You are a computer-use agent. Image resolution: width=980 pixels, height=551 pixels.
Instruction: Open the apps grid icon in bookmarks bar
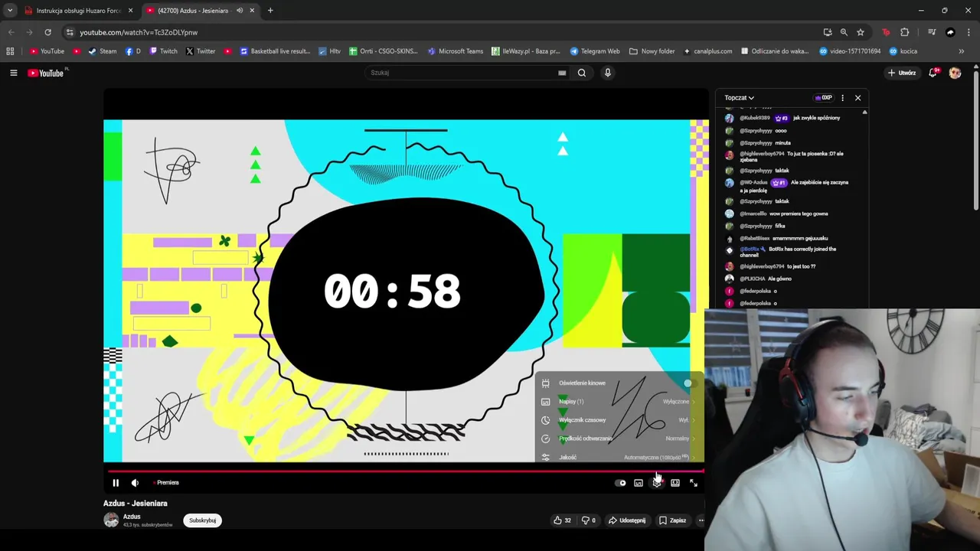coord(10,51)
